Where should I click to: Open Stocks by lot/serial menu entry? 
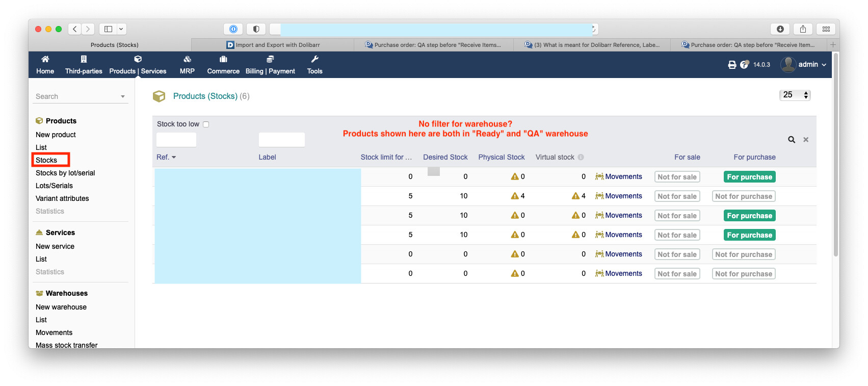[65, 173]
